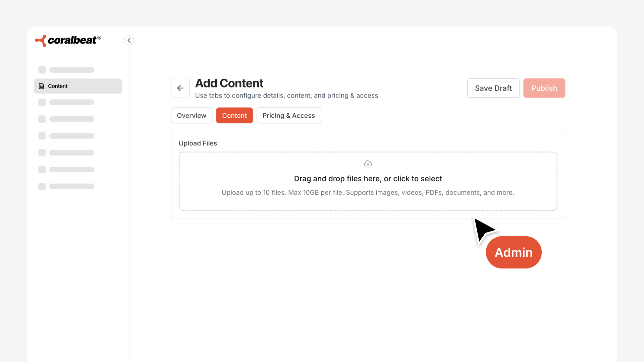Open the Pricing & Access tab
The height and width of the screenshot is (362, 644).
point(288,116)
